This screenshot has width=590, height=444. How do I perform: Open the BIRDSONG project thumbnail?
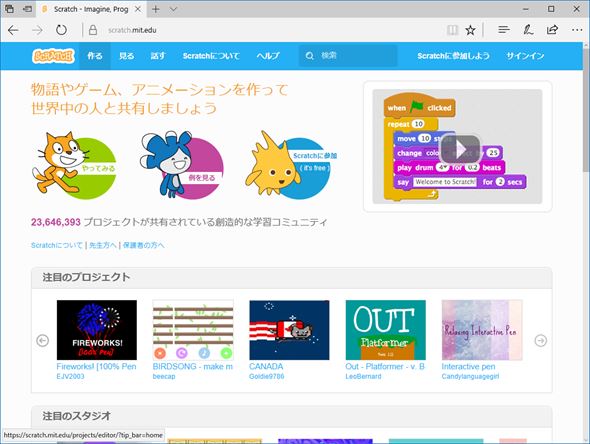coord(193,330)
